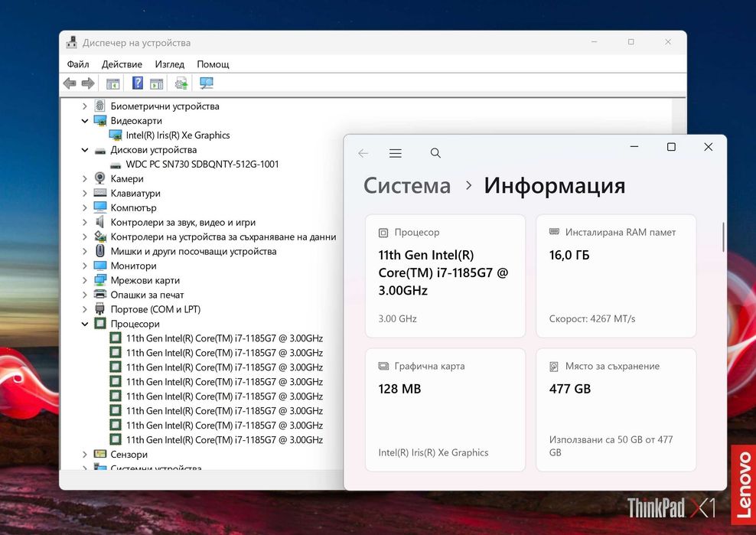The width and height of the screenshot is (756, 535).
Task: Click the Мрежови карти network icon
Action: (x=99, y=280)
